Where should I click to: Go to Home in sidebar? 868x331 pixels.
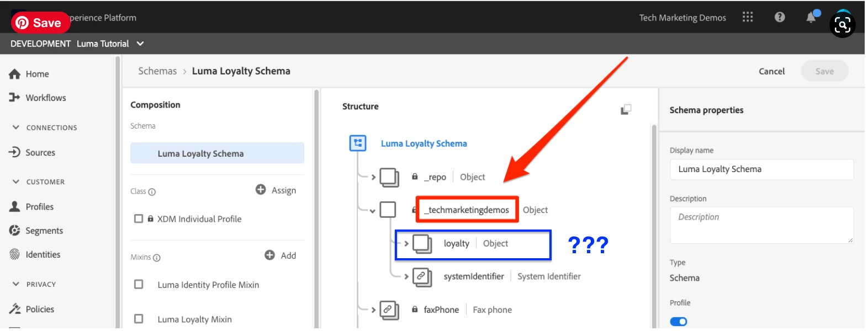click(37, 74)
